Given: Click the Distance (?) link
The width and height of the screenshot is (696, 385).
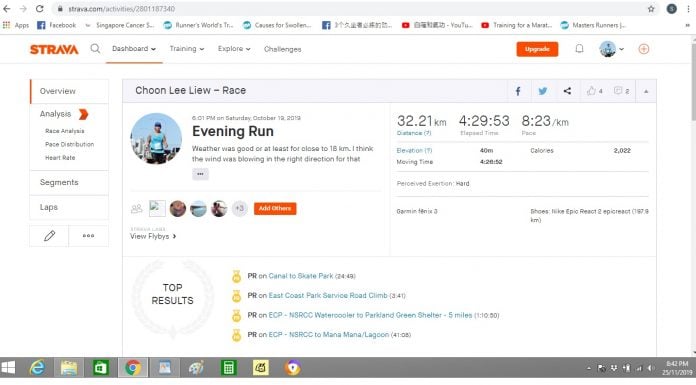Looking at the screenshot, I should coord(414,133).
